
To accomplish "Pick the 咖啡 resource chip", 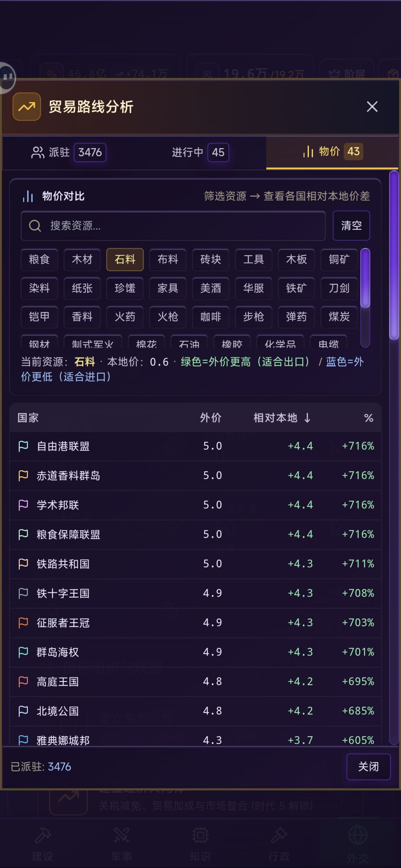I will 211,317.
